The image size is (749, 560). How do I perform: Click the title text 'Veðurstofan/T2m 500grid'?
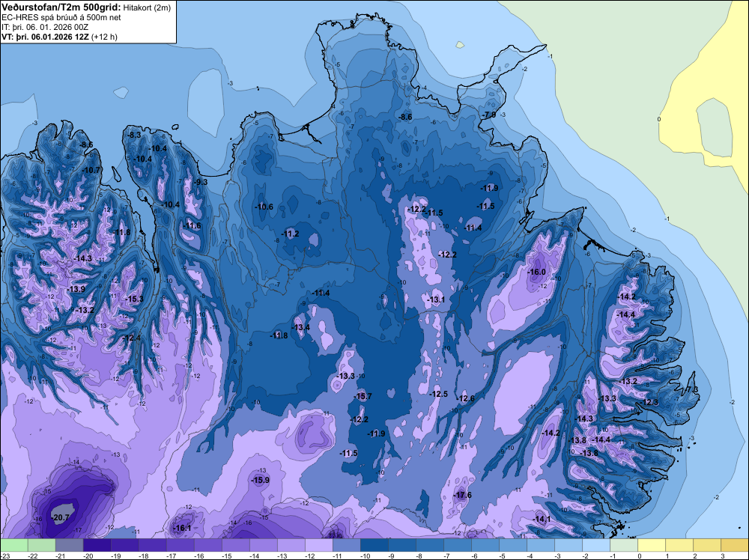[60, 7]
